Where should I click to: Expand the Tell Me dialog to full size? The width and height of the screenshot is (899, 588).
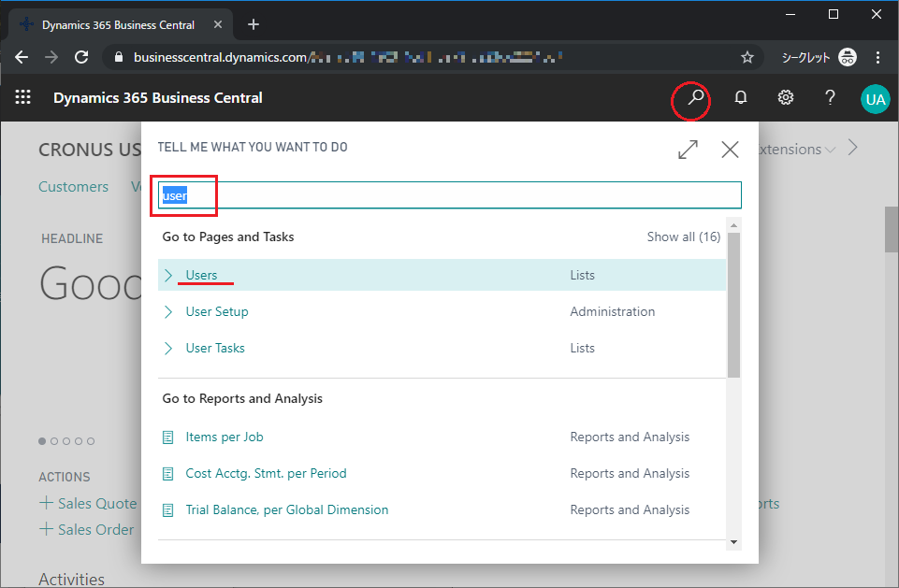point(688,150)
